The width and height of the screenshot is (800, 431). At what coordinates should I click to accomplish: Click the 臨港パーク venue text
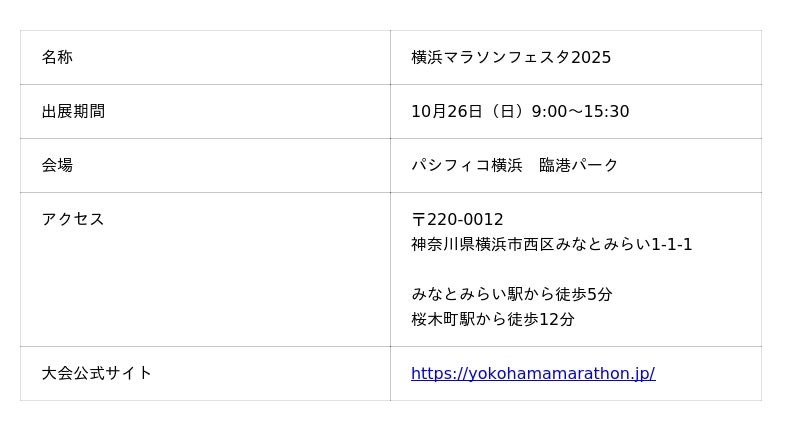point(579,166)
